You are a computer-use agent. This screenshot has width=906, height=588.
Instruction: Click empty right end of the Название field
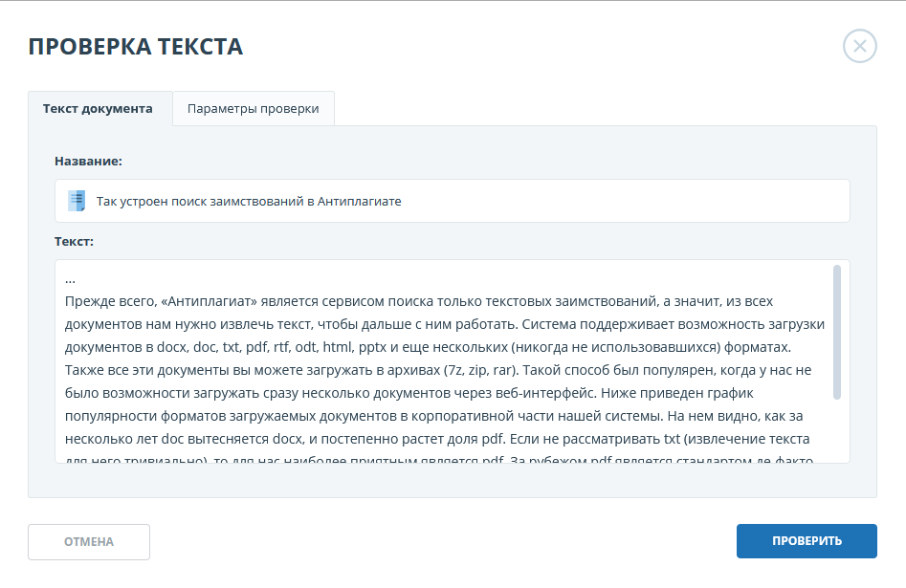coord(718,202)
